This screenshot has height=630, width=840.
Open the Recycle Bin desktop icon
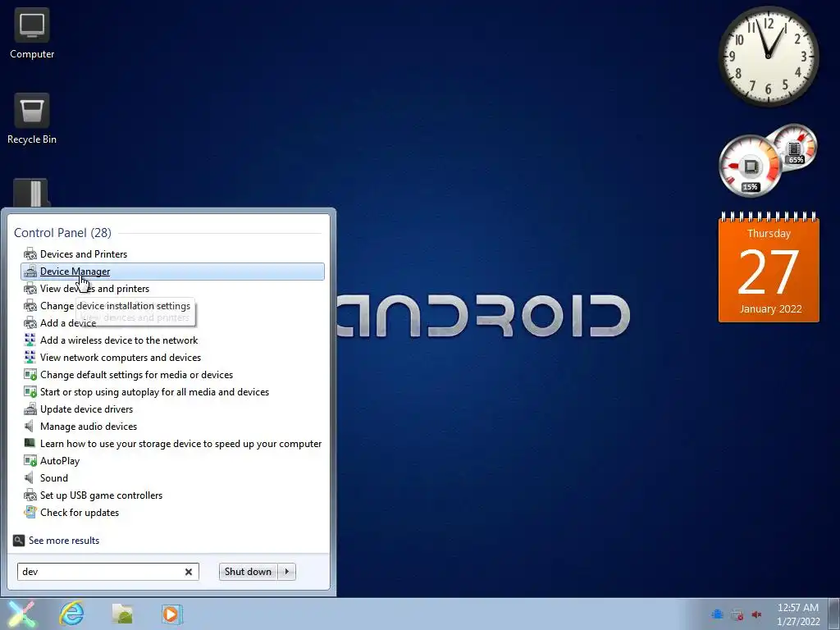pyautogui.click(x=32, y=118)
